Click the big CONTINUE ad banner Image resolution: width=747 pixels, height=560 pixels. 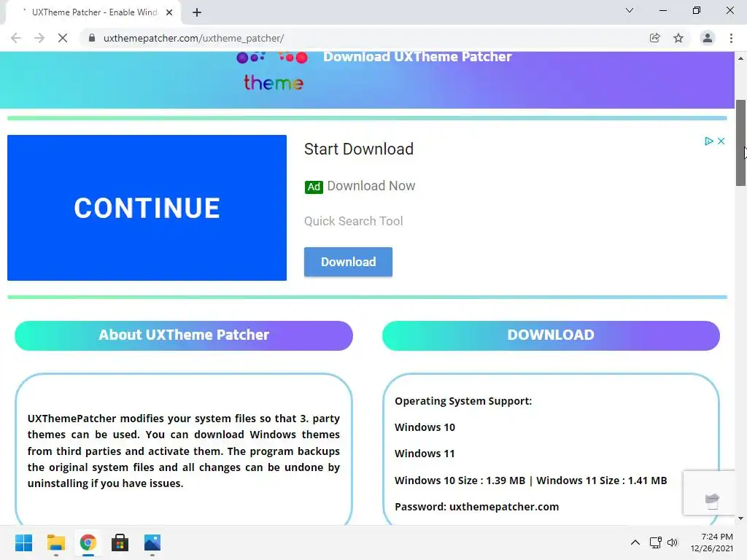(x=147, y=208)
